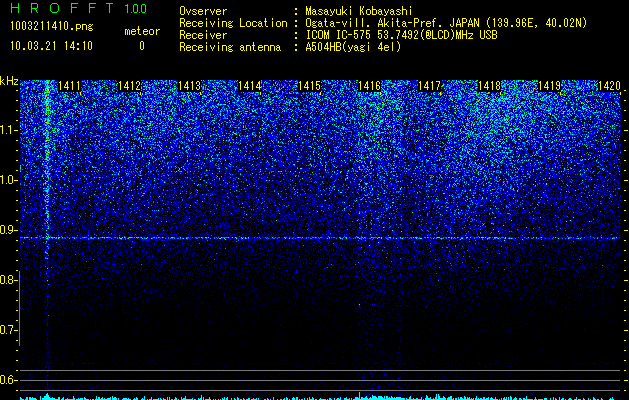Viewport: 629px width, 400px height.
Task: Click the 0.9 frequency axis label
Action: (x=8, y=230)
